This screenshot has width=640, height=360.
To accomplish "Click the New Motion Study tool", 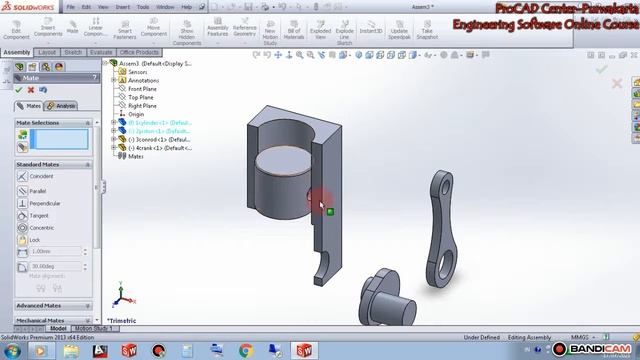I will pyautogui.click(x=270, y=33).
